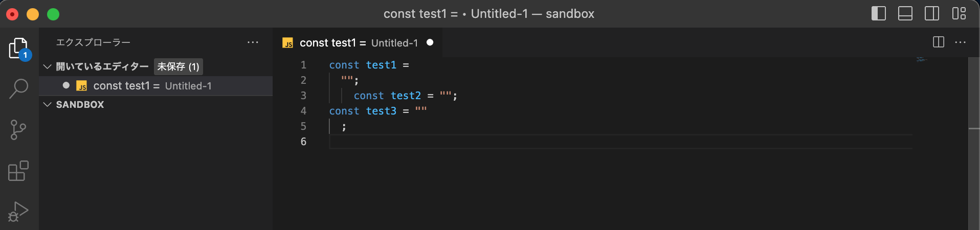The image size is (980, 230).
Task: Open the Extensions view
Action: 18,171
